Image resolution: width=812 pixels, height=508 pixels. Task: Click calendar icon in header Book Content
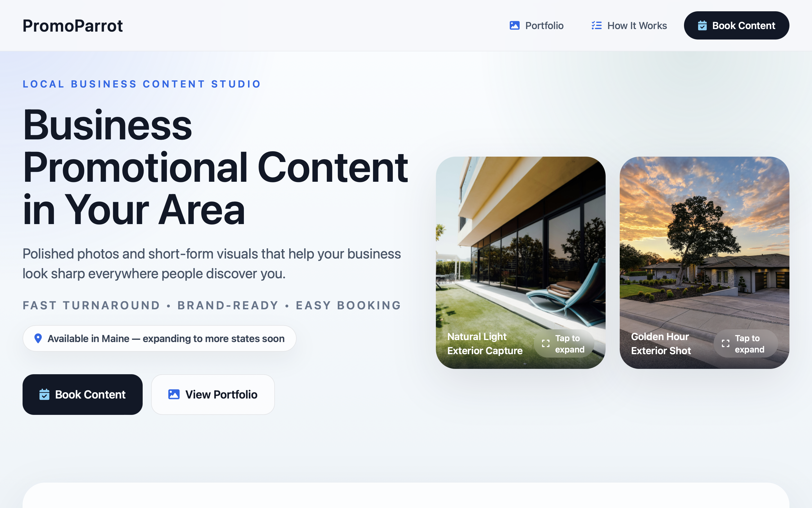pos(702,25)
